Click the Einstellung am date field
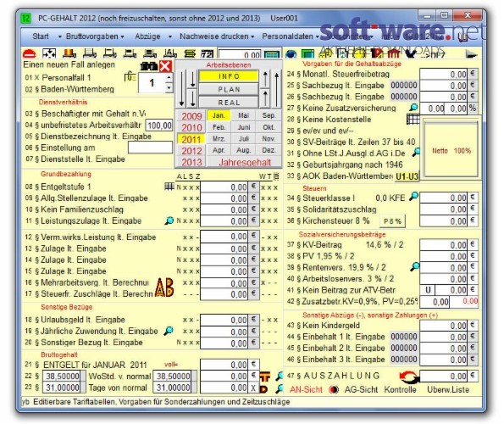Viewport: 504px width, 424px height. [x=150, y=148]
